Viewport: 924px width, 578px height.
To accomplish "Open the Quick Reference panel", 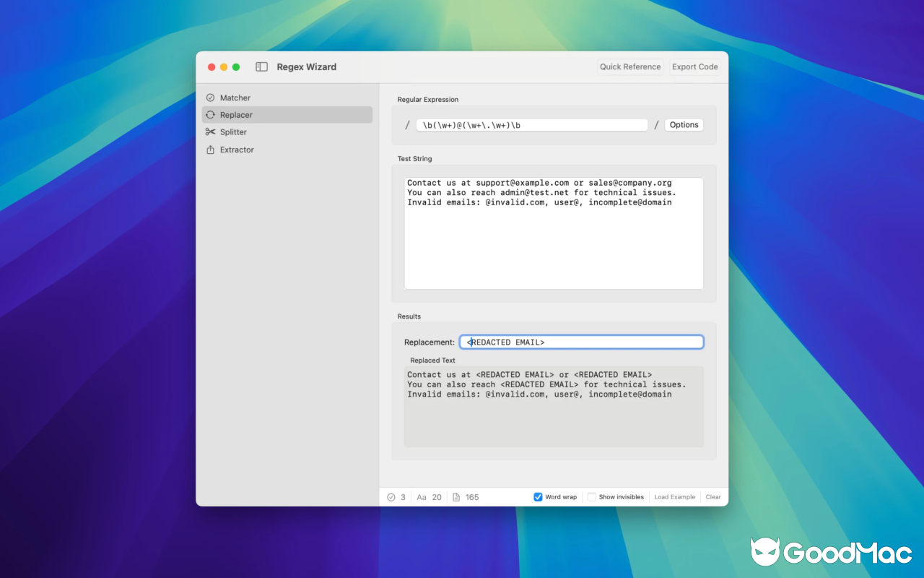I will 629,66.
